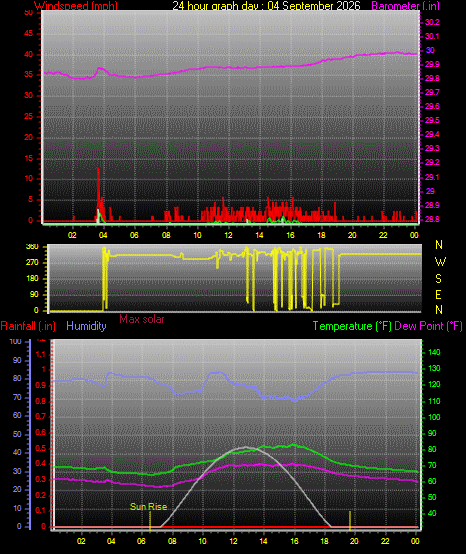Click the temperature value '100' on the green axis
This screenshot has height=554, width=466.
[434, 417]
